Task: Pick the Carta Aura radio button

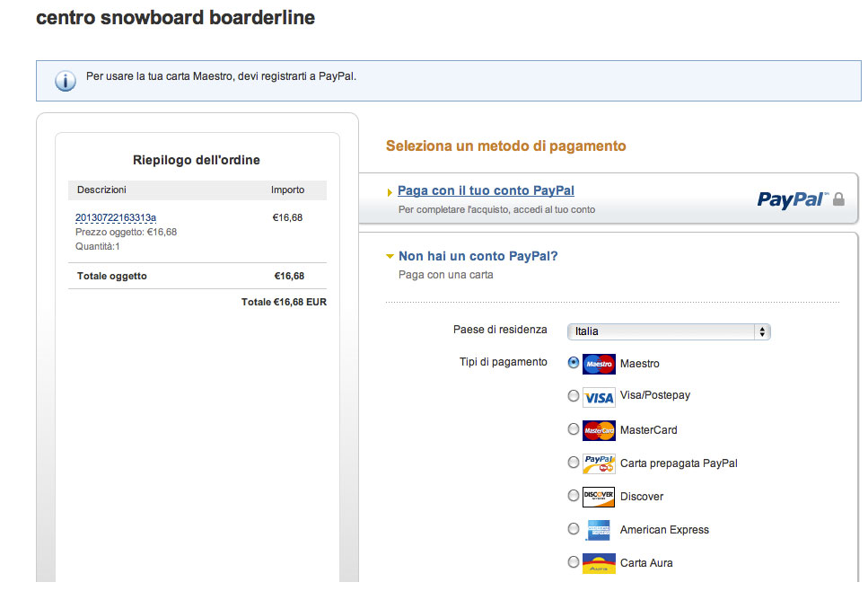Action: coord(574,561)
